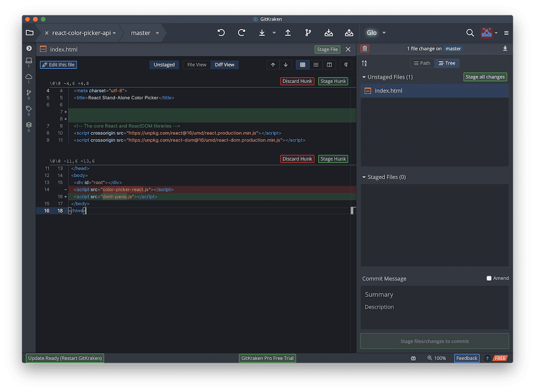Open the user profile avatar
Screen dimensions: 535x392
click(x=486, y=33)
